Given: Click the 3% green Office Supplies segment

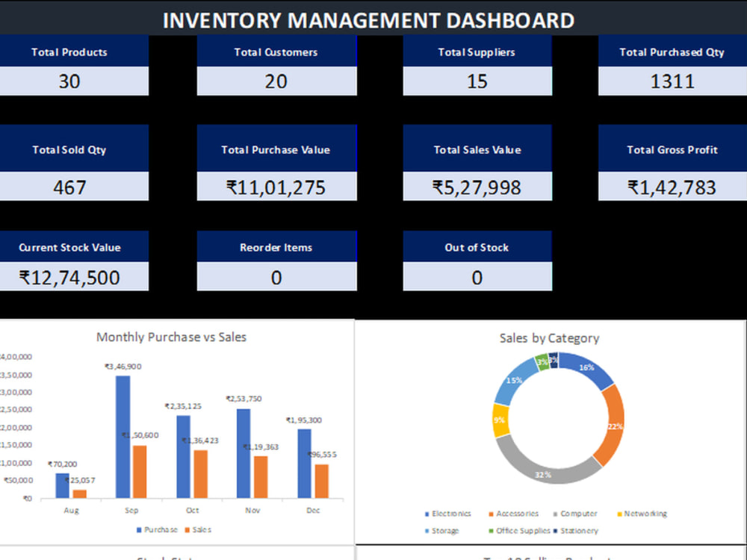Looking at the screenshot, I should pos(542,362).
